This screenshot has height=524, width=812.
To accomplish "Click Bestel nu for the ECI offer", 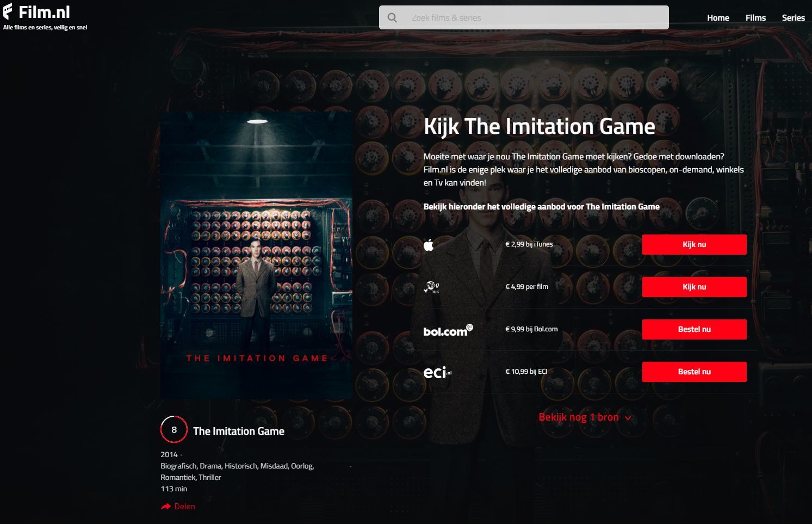I will point(695,372).
